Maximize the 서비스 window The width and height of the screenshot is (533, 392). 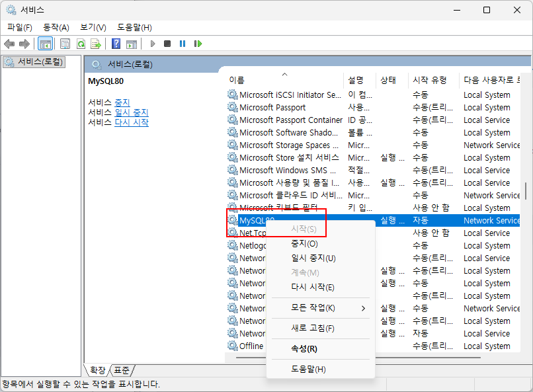pos(487,10)
